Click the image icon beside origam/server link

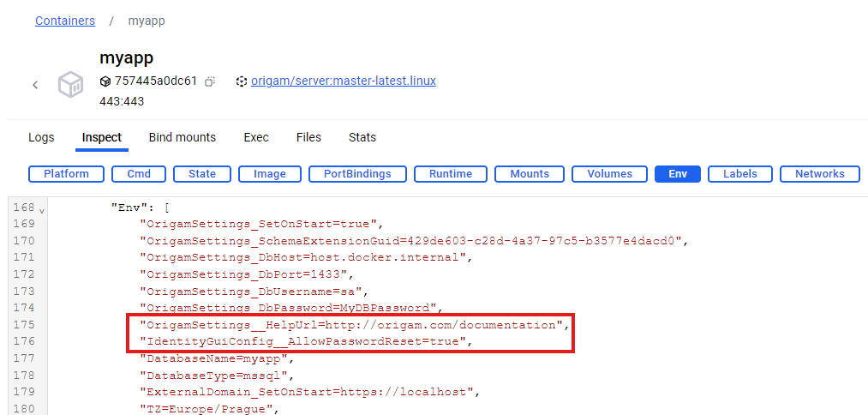pyautogui.click(x=241, y=81)
